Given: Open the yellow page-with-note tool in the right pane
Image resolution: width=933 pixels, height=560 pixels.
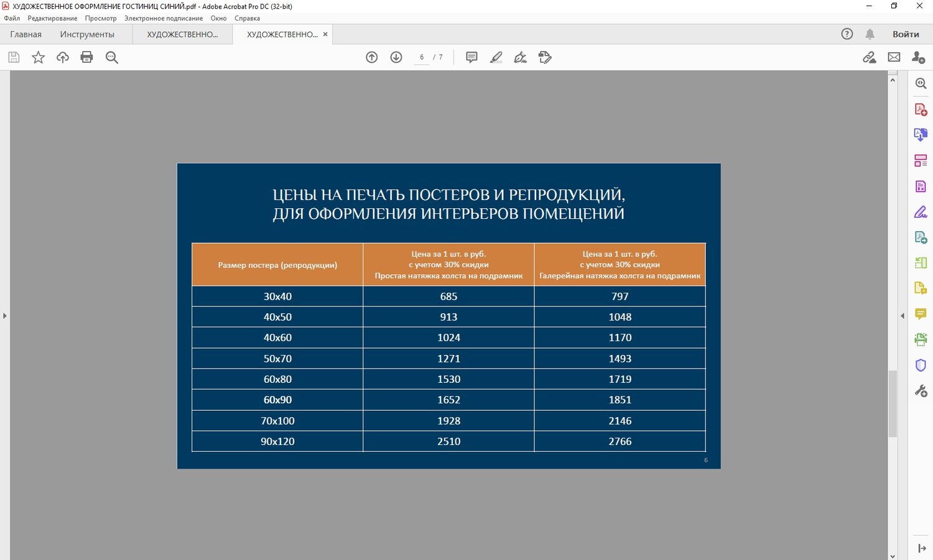Looking at the screenshot, I should [x=921, y=288].
